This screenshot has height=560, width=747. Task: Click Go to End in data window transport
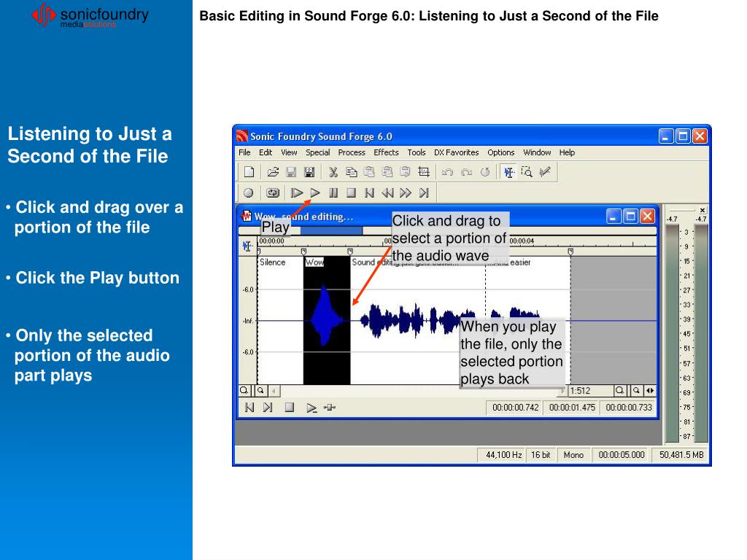pos(268,408)
